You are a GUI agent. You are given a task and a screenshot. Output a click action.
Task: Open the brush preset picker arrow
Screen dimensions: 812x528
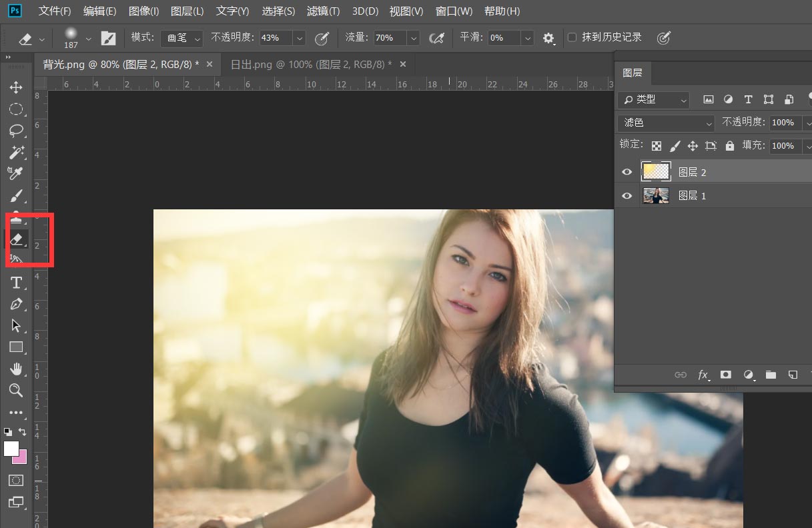pyautogui.click(x=88, y=39)
